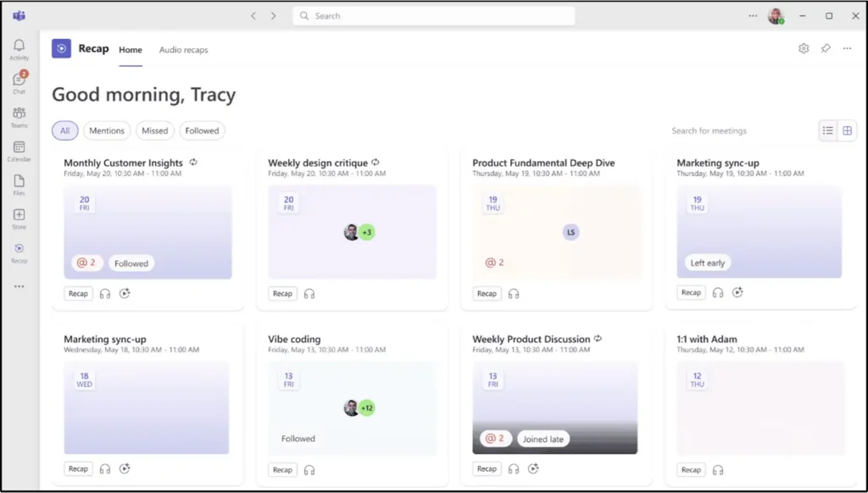
Task: Open Vibe coding meeting thumbnail
Action: (x=352, y=408)
